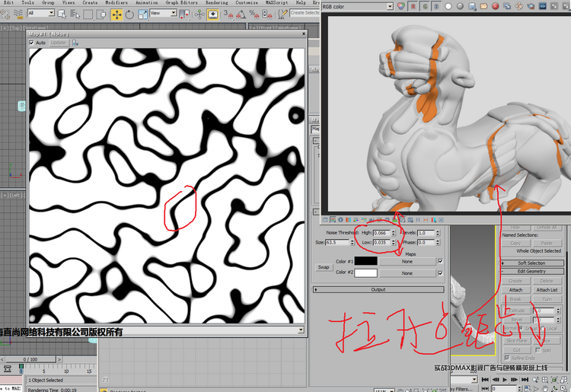Open the Rendering menu
Screen dimensions: 571x392
(217, 2)
